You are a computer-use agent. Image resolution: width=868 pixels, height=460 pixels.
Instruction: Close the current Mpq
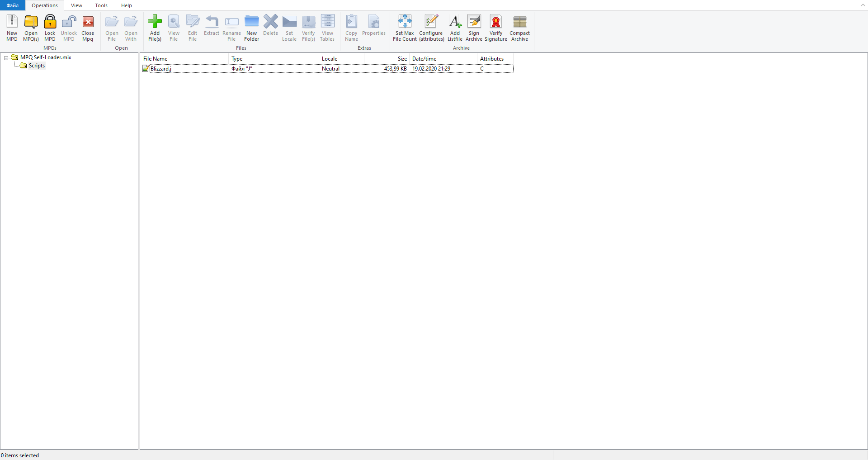[x=88, y=28]
